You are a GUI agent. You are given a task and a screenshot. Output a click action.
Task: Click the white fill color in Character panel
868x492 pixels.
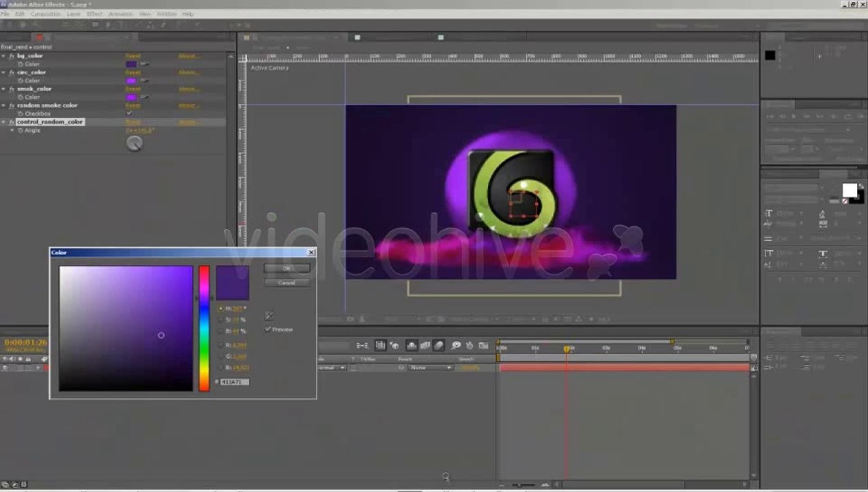point(849,190)
